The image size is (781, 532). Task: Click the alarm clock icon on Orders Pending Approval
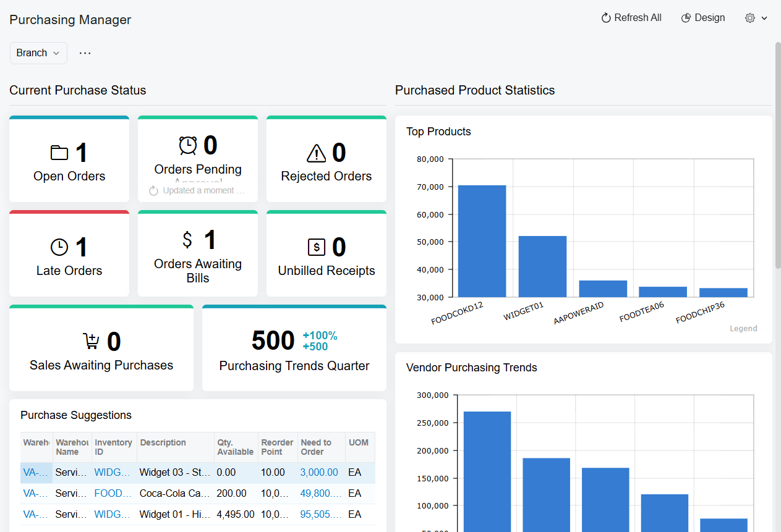pyautogui.click(x=188, y=145)
